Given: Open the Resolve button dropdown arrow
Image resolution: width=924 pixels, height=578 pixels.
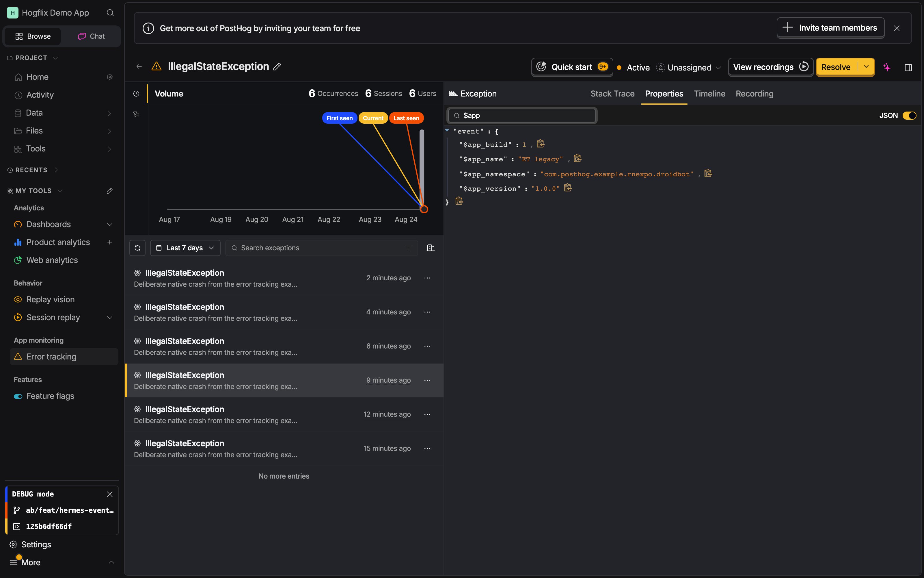Looking at the screenshot, I should (866, 67).
